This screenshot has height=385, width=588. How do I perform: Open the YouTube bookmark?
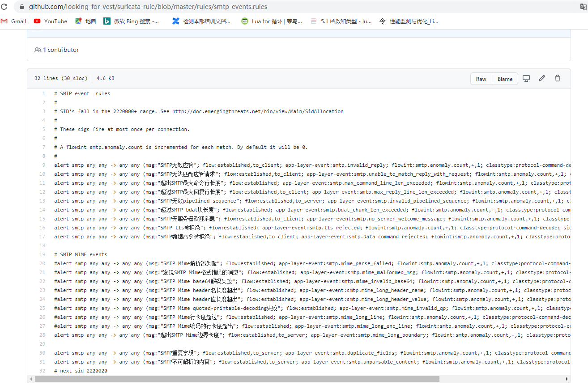tap(50, 21)
